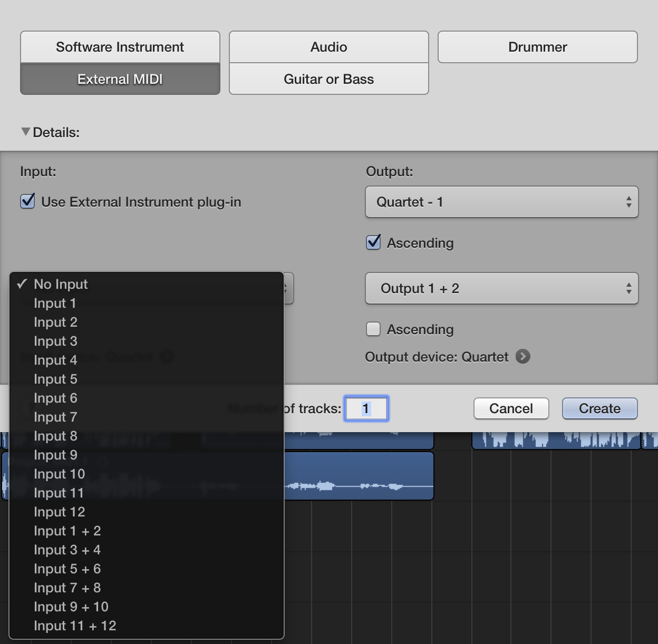The width and height of the screenshot is (658, 644).
Task: Choose the Drummer track type
Action: pos(537,47)
